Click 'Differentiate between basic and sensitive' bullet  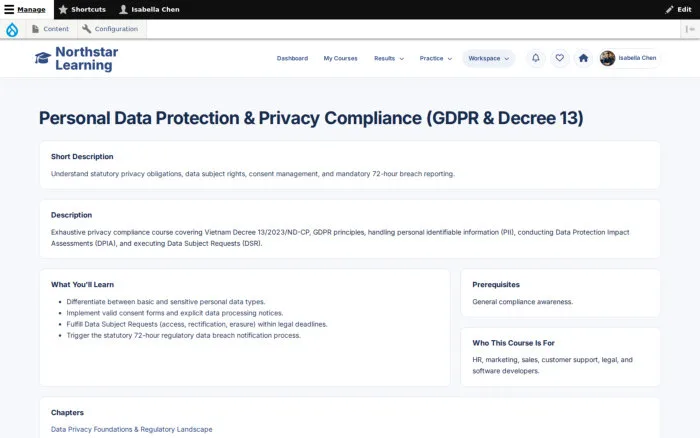[x=166, y=302]
